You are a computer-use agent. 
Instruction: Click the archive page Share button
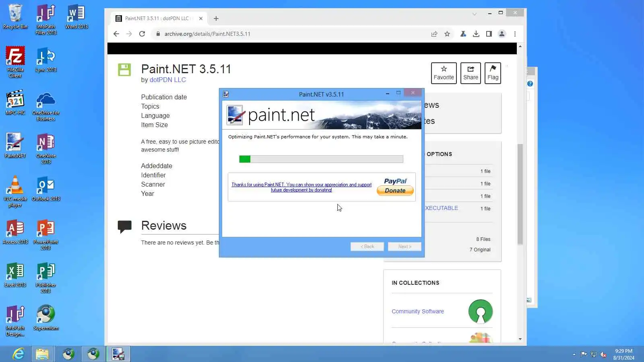pyautogui.click(x=471, y=73)
